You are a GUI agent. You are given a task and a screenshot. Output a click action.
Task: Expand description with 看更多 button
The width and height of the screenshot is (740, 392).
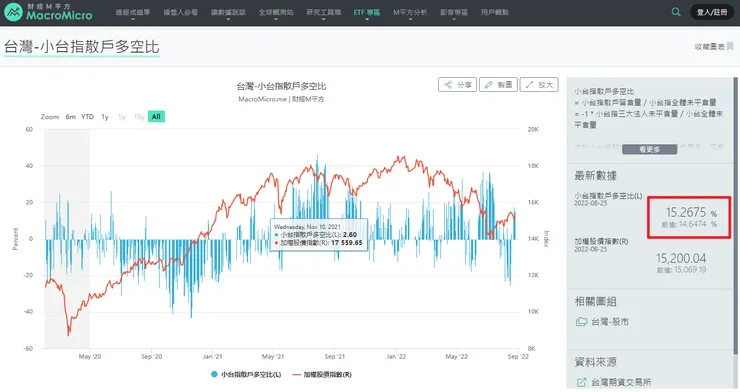649,150
